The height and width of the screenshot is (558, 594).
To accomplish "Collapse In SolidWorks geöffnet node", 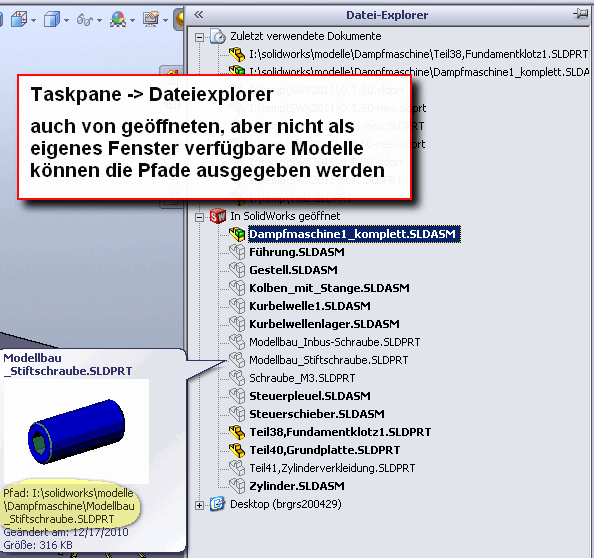I will 199,217.
